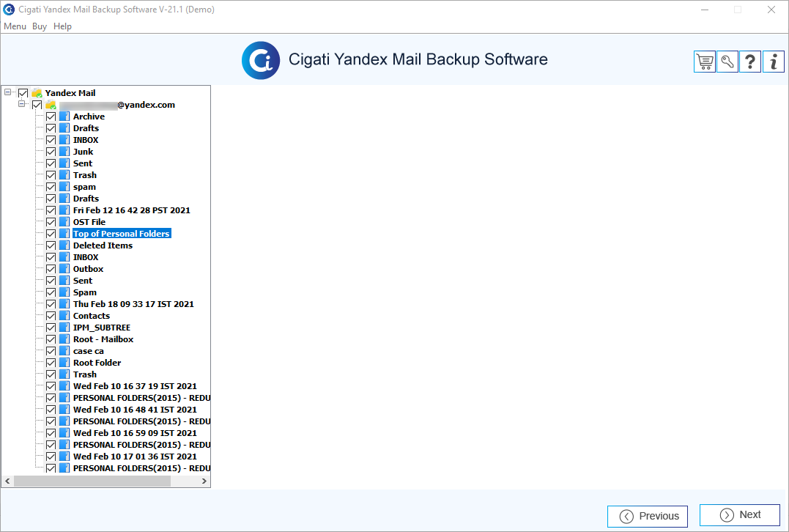Click the scroll right arrow in folder tree
Image resolution: width=789 pixels, height=532 pixels.
point(204,481)
